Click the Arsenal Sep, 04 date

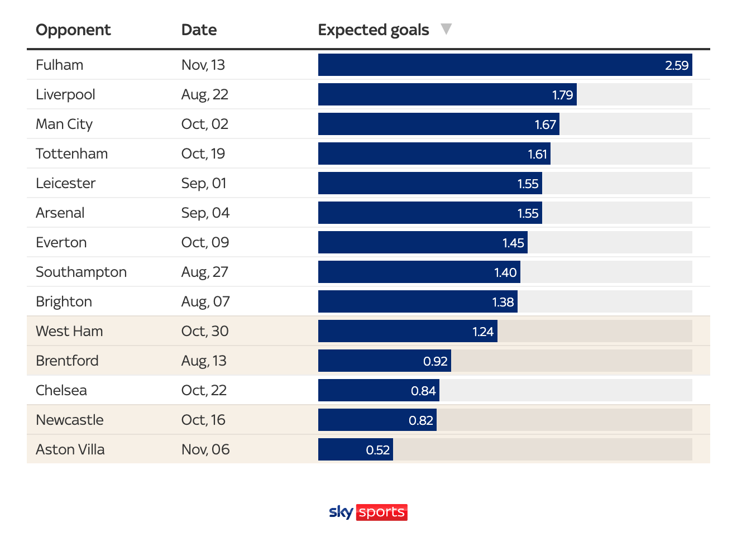(x=205, y=213)
